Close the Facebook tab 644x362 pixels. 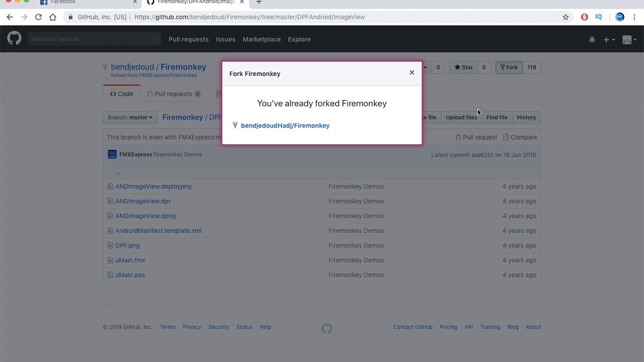135,2
